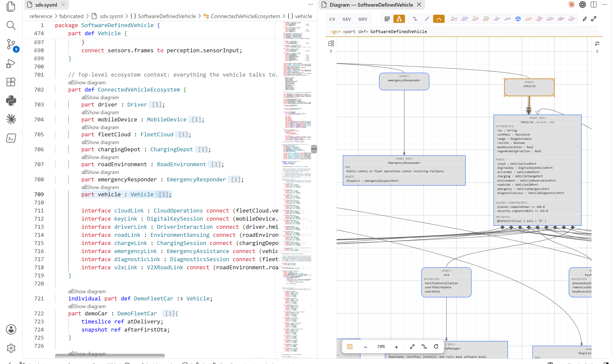This screenshot has width=612, height=364.
Task: Open the Extensions icon in activity bar
Action: pyautogui.click(x=11, y=82)
